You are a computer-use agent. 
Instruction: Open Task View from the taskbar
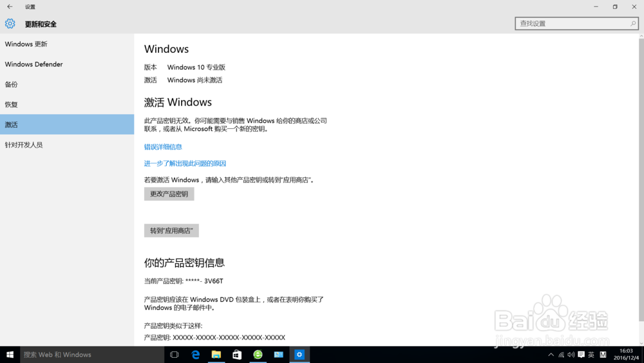(174, 355)
